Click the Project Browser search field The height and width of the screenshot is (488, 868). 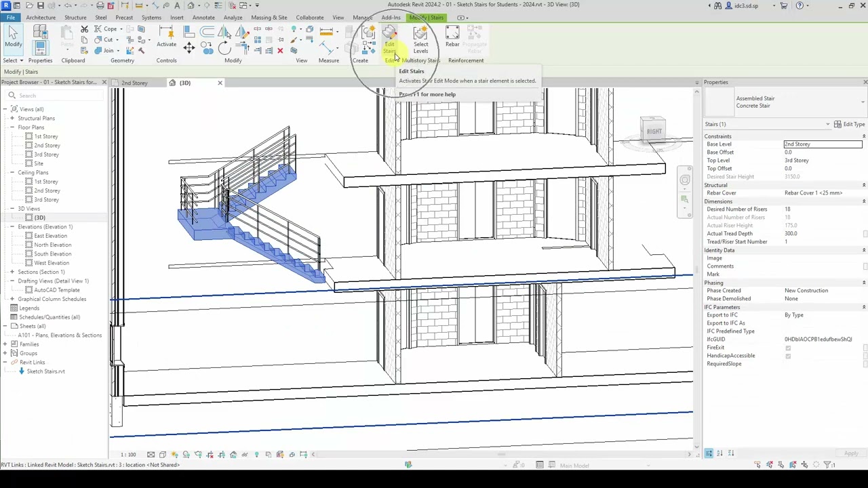tap(54, 96)
